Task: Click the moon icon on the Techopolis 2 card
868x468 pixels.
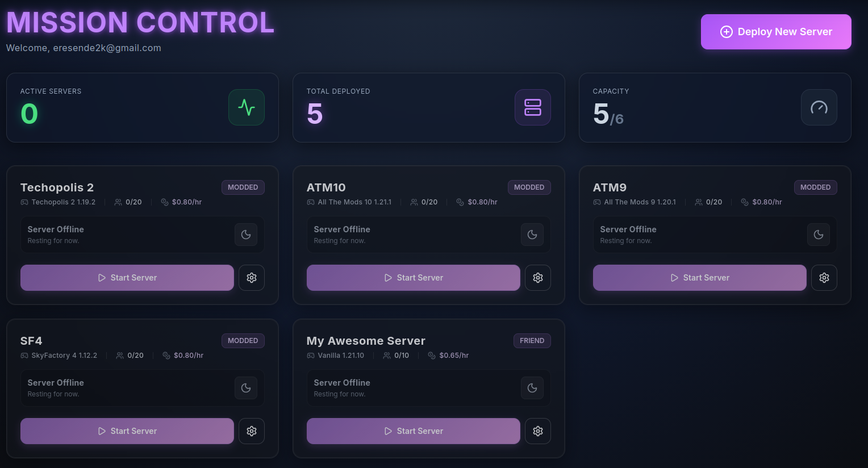Action: 246,235
